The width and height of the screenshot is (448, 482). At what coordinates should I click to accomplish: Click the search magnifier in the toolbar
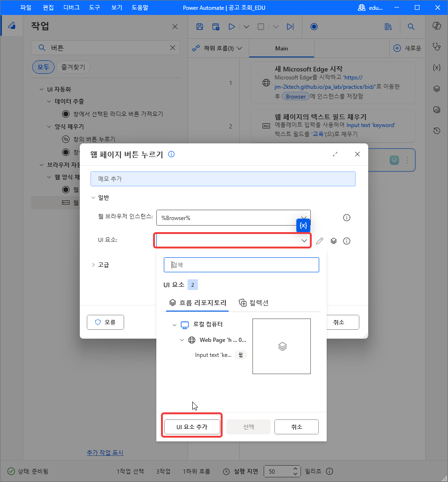411,27
